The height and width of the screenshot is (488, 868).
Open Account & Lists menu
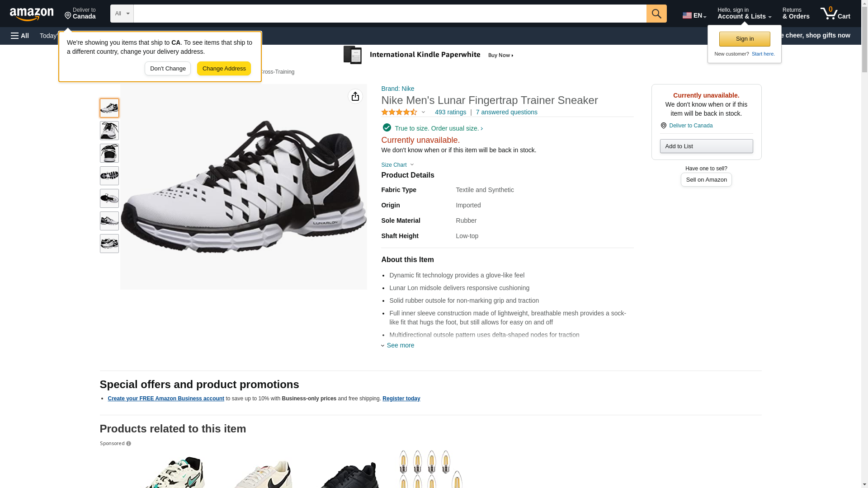tap(744, 14)
